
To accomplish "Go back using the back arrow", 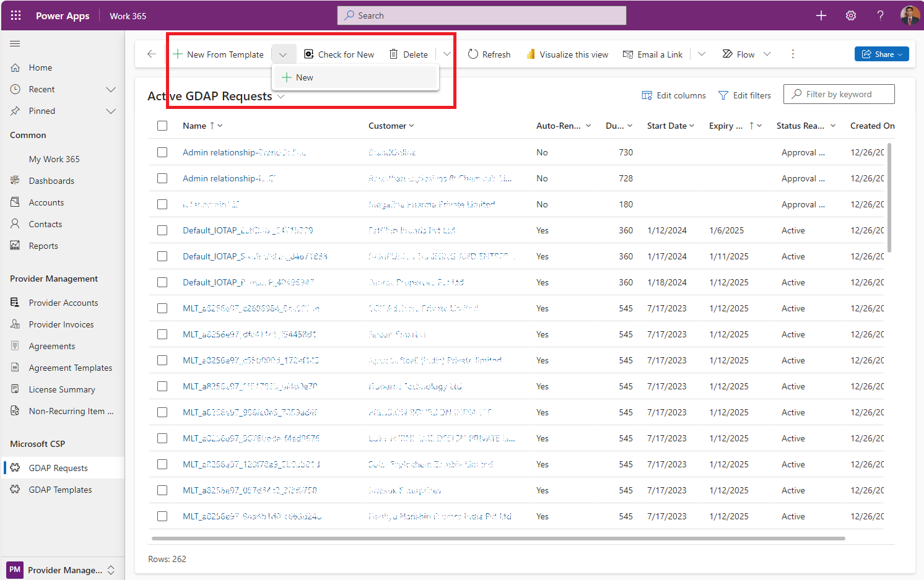I will point(152,54).
